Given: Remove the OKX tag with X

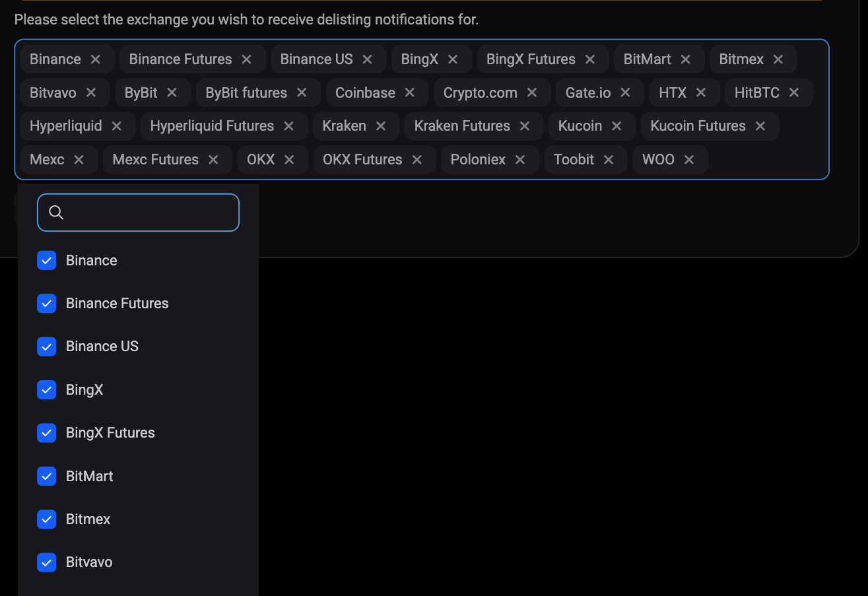Looking at the screenshot, I should point(289,160).
